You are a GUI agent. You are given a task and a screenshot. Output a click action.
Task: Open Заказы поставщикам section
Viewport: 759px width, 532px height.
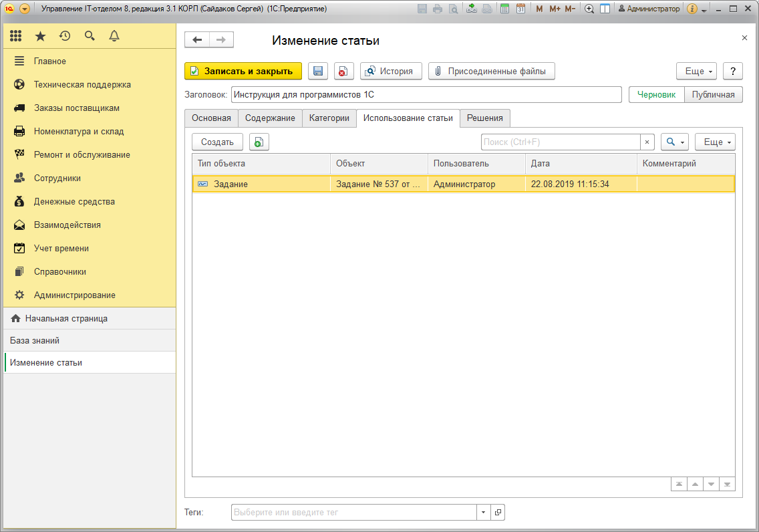click(90, 108)
